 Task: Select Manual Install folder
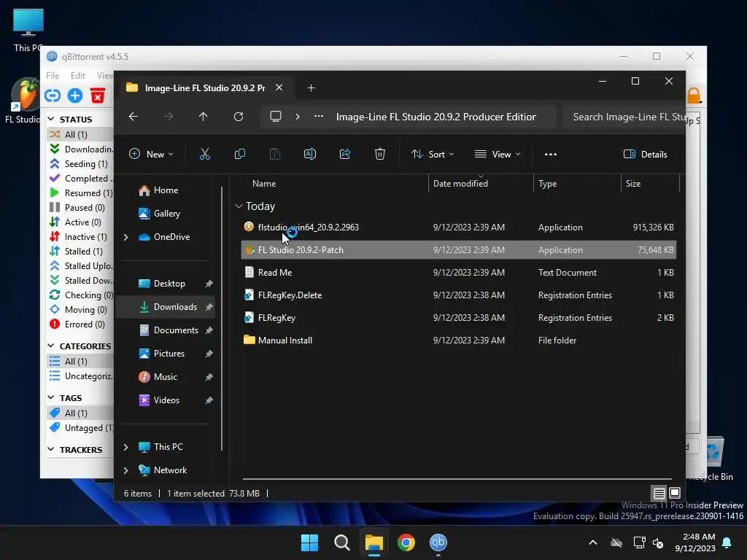tap(458, 341)
